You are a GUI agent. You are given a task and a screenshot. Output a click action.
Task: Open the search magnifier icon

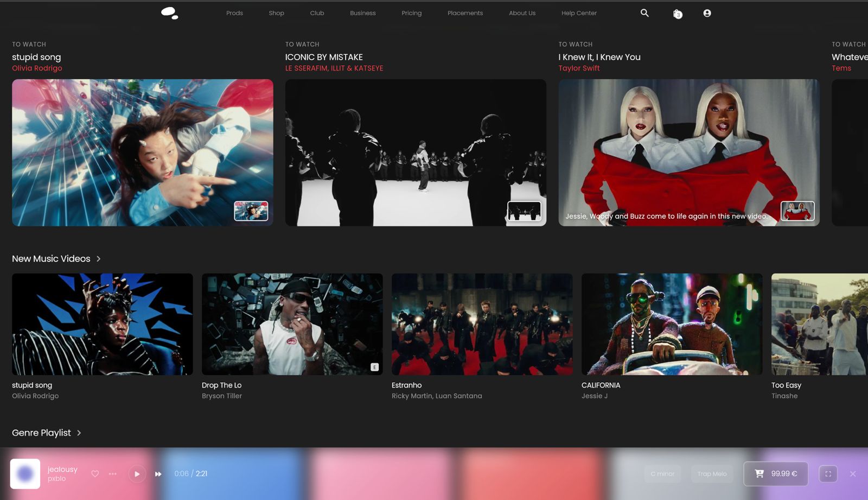point(644,12)
